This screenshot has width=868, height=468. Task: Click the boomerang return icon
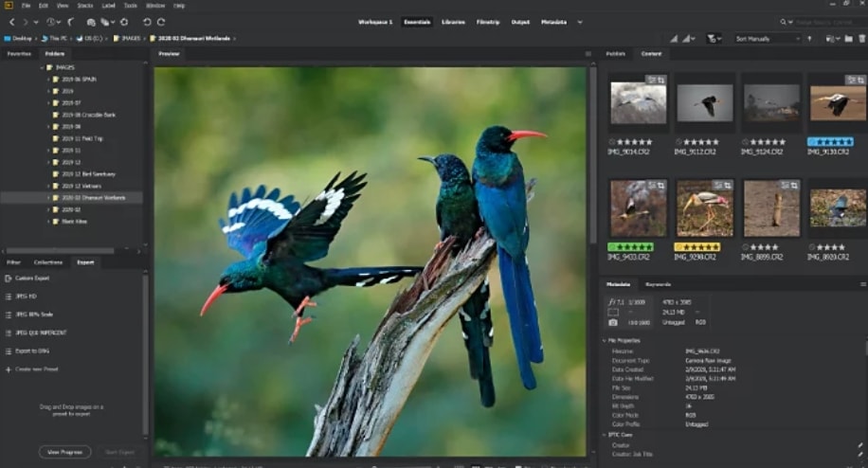tap(71, 22)
